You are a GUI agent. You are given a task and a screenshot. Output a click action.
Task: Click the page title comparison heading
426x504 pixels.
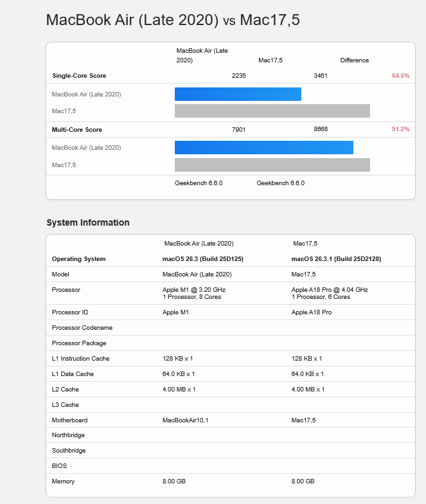(173, 21)
